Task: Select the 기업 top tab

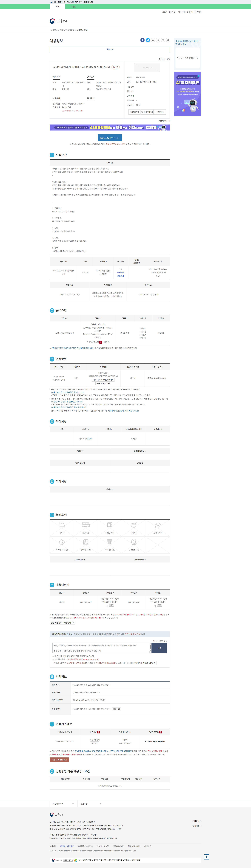Action: (74, 7)
